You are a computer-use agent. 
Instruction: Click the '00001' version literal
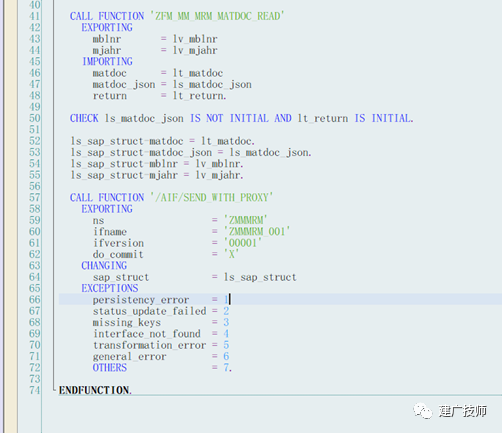pyautogui.click(x=243, y=243)
